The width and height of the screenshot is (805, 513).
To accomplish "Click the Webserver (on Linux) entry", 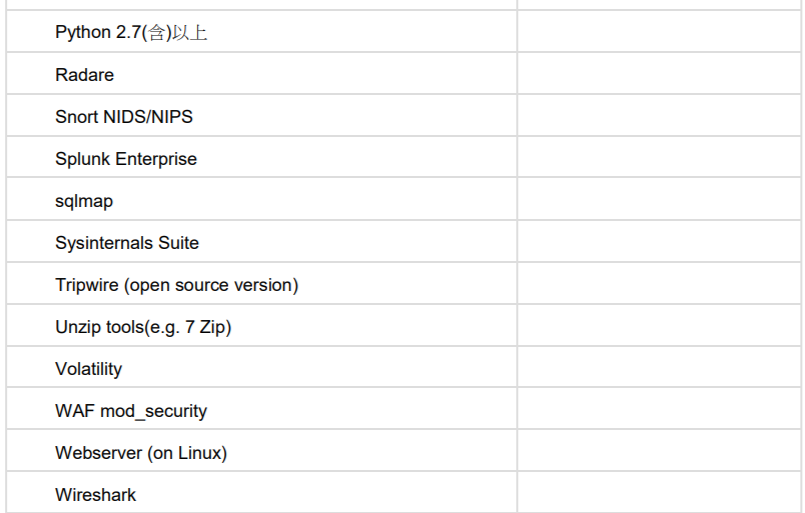I will click(x=141, y=453).
